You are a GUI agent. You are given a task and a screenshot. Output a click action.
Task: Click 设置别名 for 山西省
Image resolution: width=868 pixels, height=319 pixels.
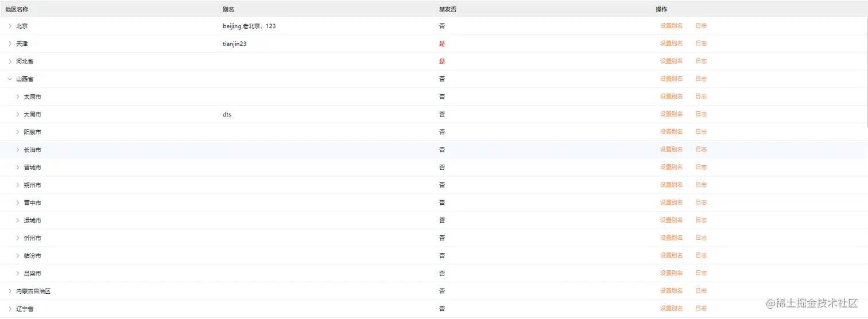coord(671,79)
